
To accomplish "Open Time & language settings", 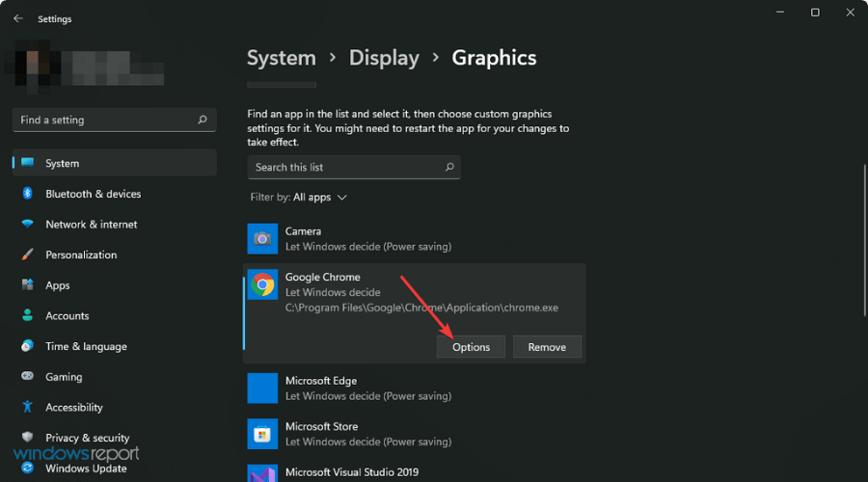I will pos(115,345).
